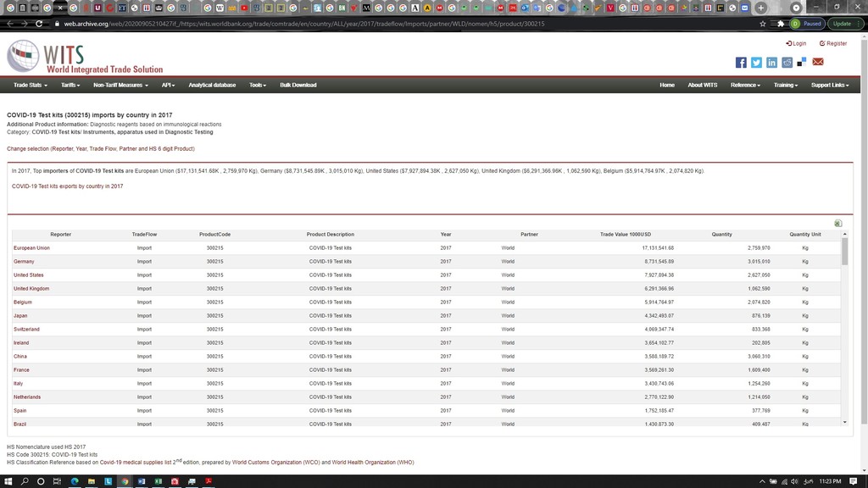Open China reporter link

pos(20,357)
